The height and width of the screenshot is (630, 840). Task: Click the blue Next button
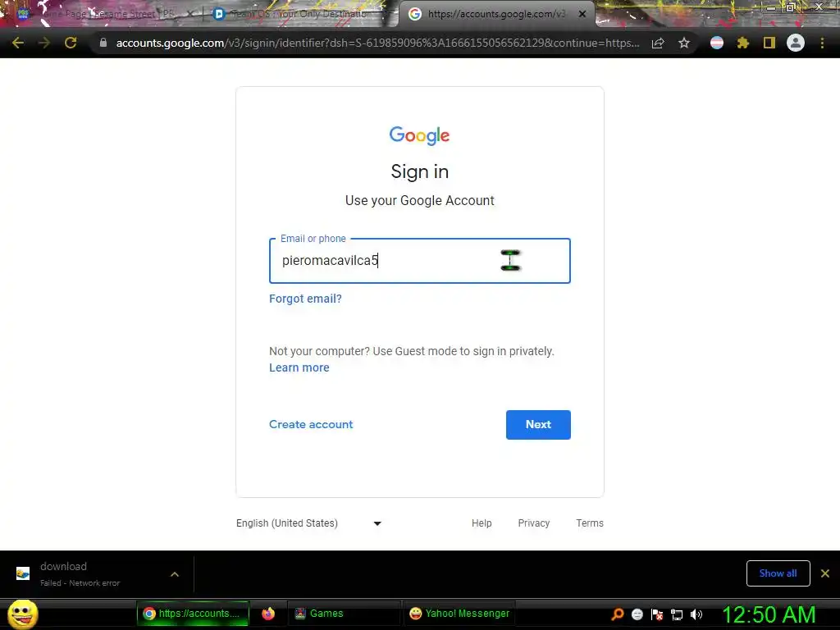click(538, 425)
